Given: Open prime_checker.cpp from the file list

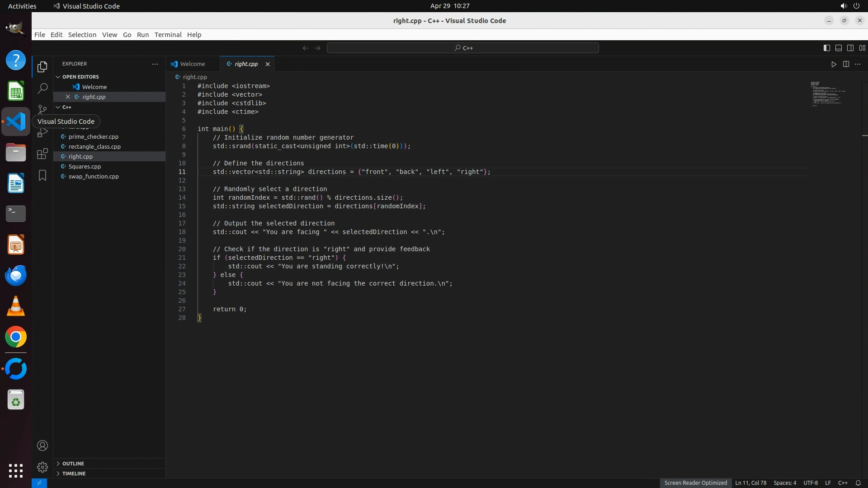Looking at the screenshot, I should [93, 136].
